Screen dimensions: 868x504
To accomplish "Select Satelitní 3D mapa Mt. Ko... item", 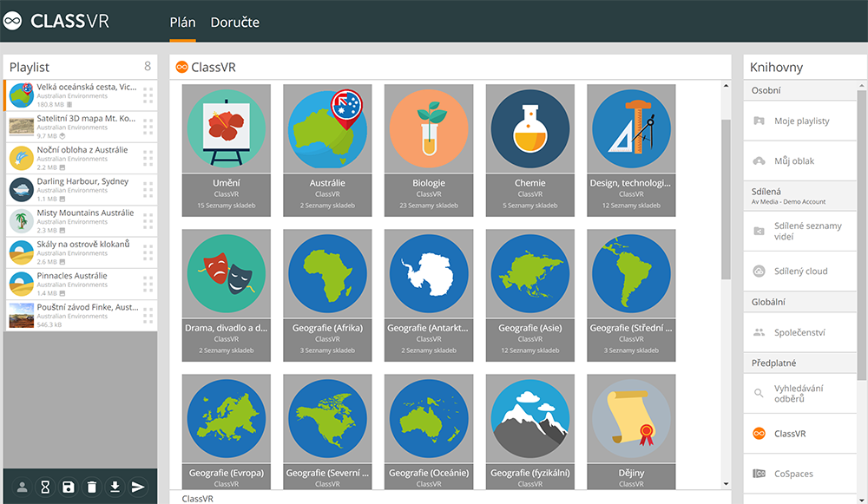I will click(x=81, y=127).
